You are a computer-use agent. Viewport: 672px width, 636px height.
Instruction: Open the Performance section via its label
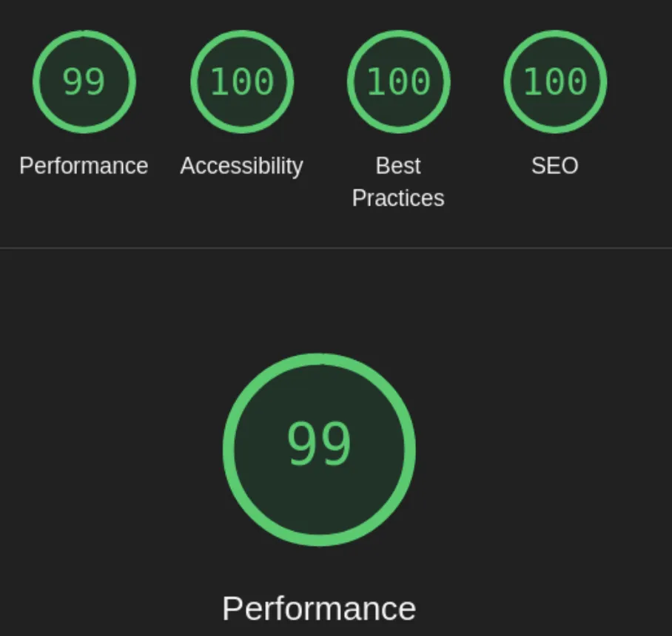[x=84, y=166]
